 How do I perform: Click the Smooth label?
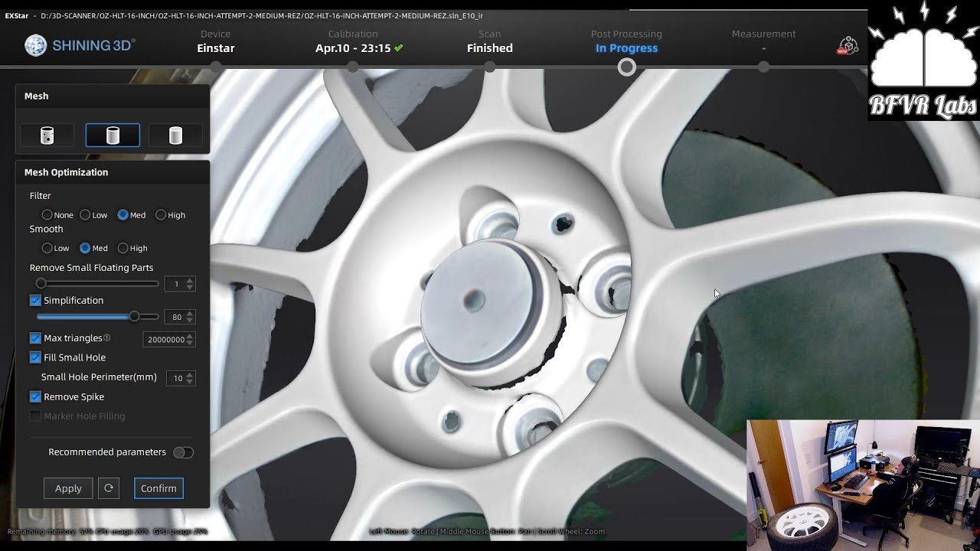pos(46,229)
